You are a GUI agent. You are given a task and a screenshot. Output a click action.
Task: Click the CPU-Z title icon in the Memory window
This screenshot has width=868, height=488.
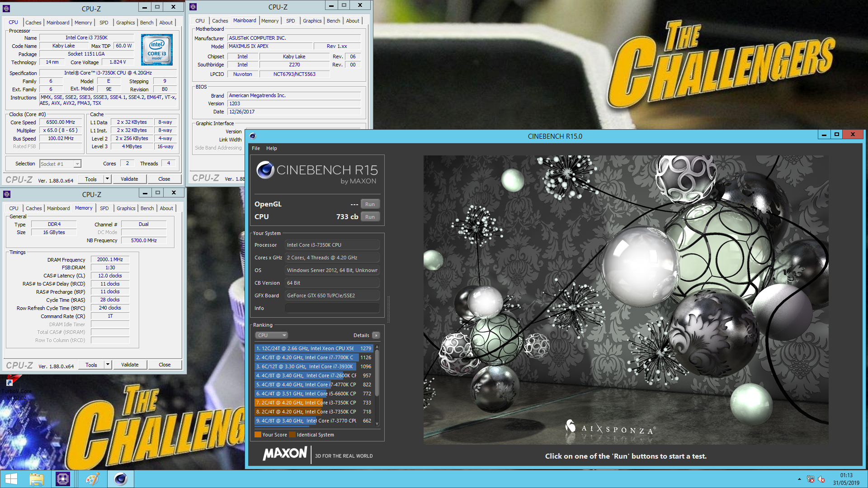point(7,194)
